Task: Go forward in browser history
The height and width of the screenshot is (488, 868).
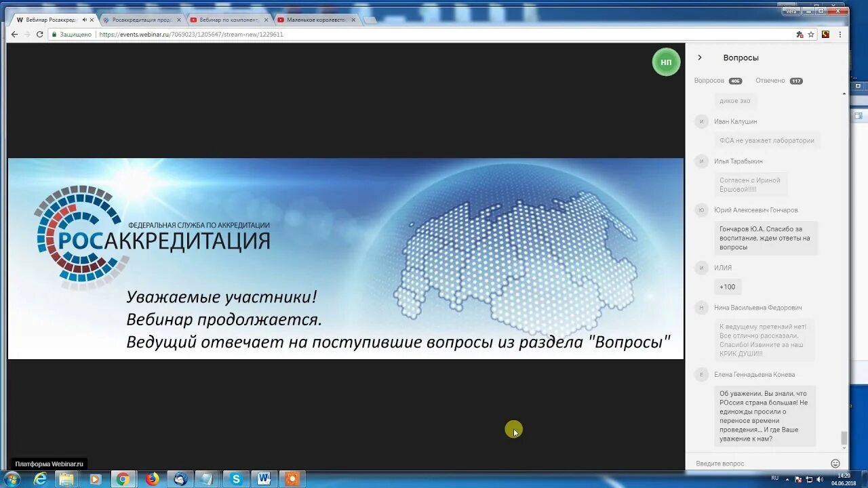Action: point(27,34)
